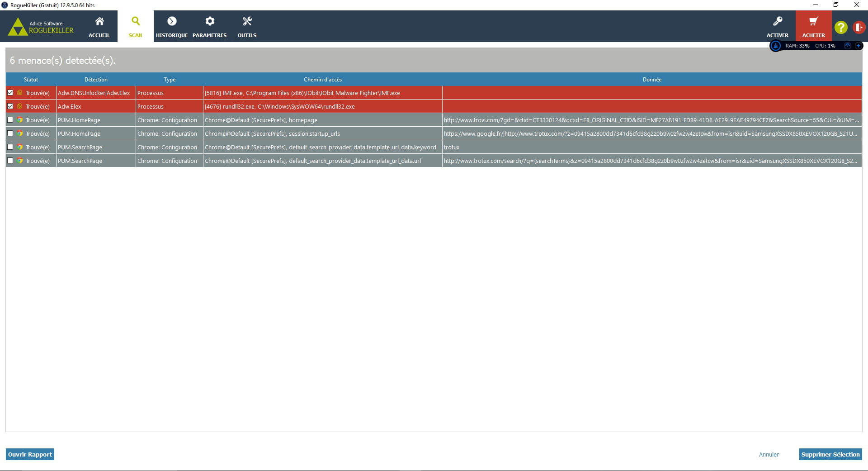Click the Chrome icon in the template_url_data.url row

[20, 161]
